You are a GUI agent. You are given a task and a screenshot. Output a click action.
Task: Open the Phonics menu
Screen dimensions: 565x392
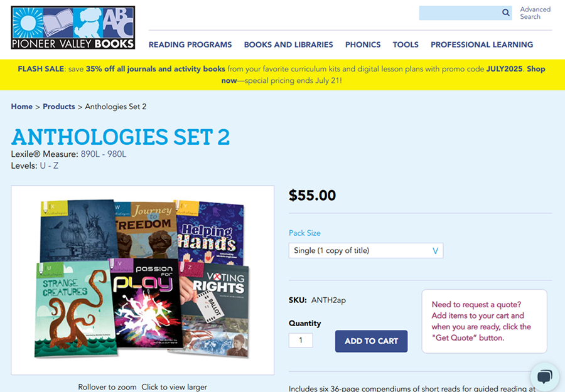[363, 45]
